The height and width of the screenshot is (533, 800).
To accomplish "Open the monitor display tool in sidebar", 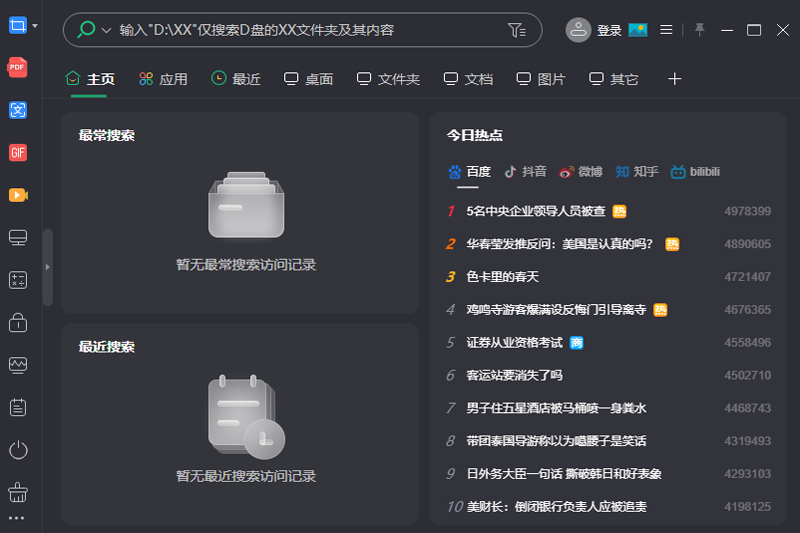I will (x=18, y=238).
